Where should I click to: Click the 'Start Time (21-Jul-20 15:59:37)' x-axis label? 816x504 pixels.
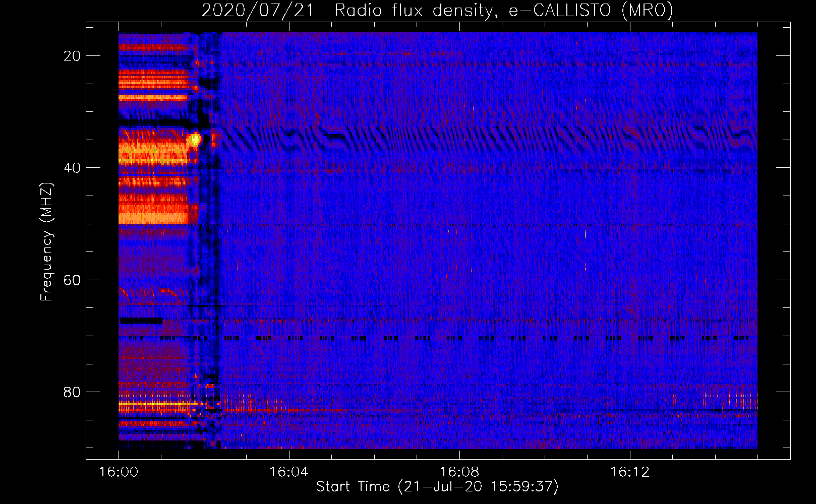(437, 487)
